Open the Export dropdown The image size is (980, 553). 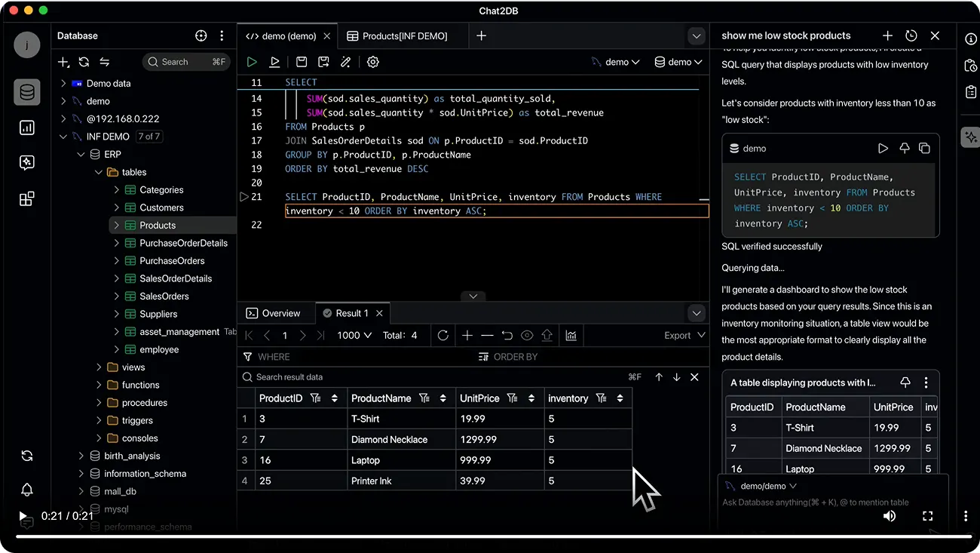click(x=684, y=335)
